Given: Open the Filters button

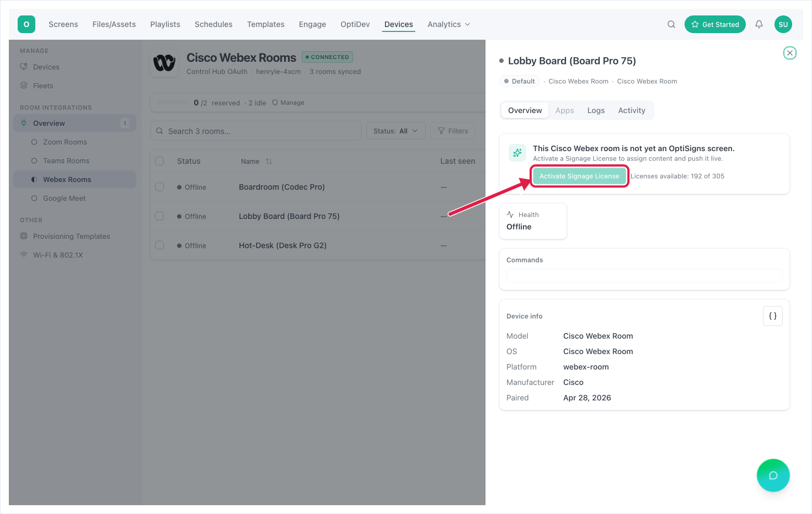Looking at the screenshot, I should (453, 131).
